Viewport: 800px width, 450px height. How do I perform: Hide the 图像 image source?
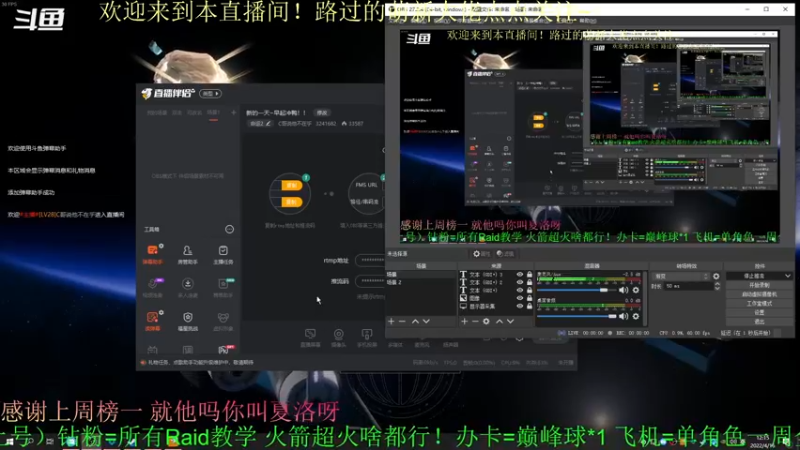coord(520,298)
